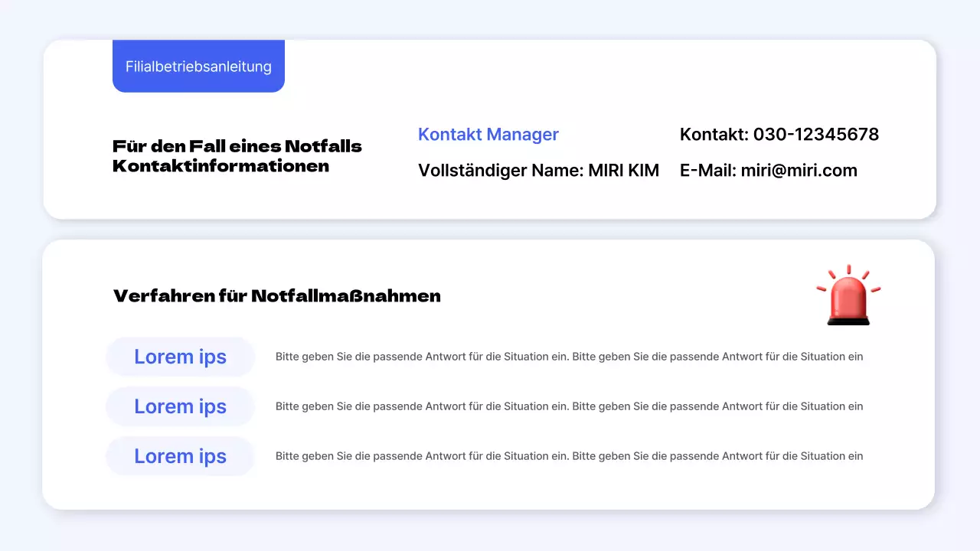This screenshot has height=551, width=980.
Task: Open the Kontakt Manager link
Action: (x=488, y=135)
